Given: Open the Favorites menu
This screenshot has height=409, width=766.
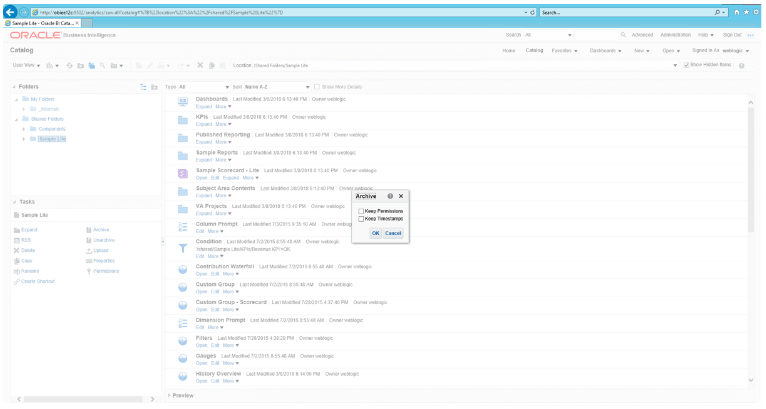Looking at the screenshot, I should pos(564,51).
